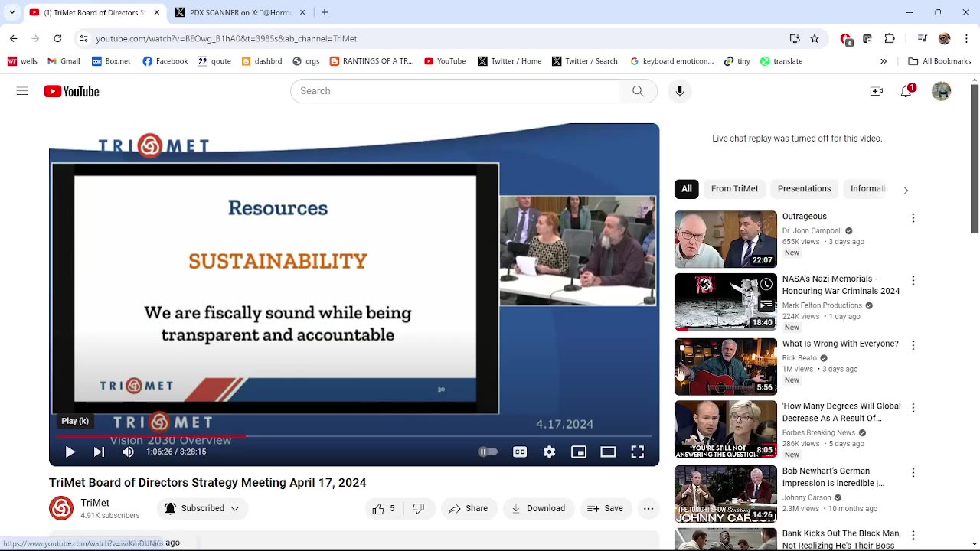Select the All filter chip
Screen dimensions: 980x551
coord(687,189)
